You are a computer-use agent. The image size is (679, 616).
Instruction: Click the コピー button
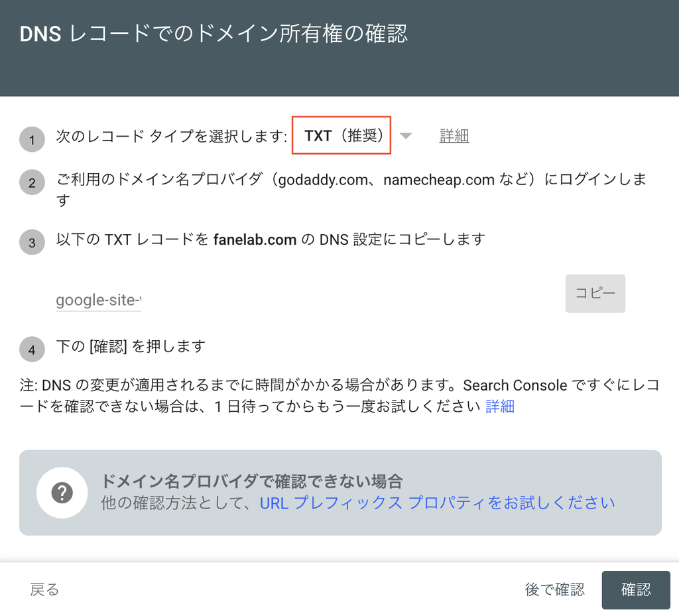click(595, 293)
